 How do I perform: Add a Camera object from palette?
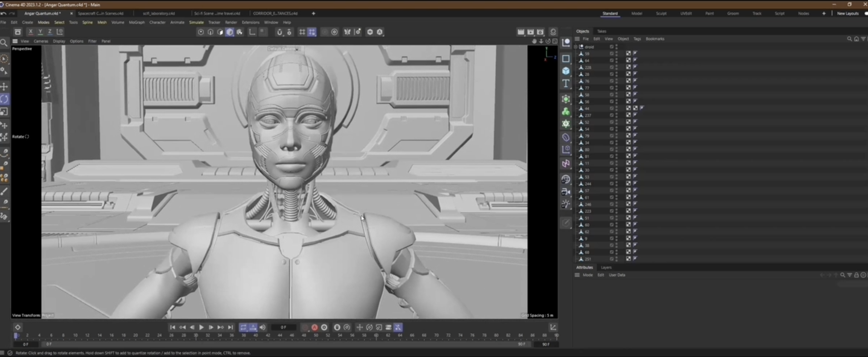pos(566,192)
